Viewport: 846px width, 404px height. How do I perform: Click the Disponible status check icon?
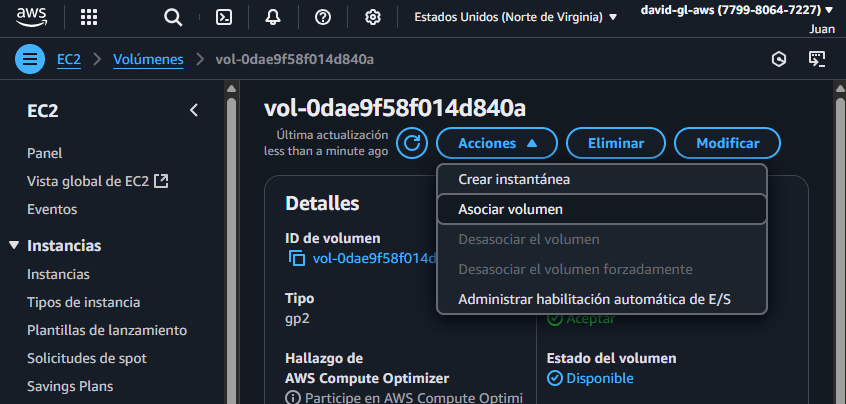point(555,379)
